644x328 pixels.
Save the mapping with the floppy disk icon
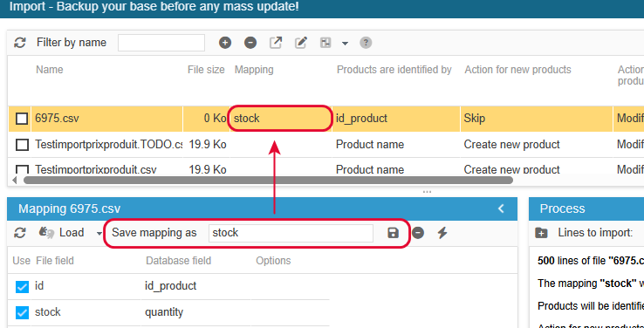[x=393, y=233]
